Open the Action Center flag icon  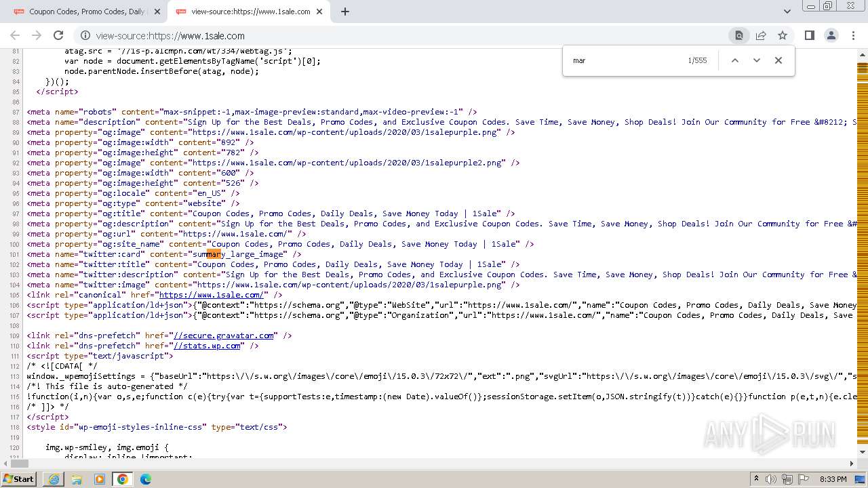pyautogui.click(x=804, y=479)
